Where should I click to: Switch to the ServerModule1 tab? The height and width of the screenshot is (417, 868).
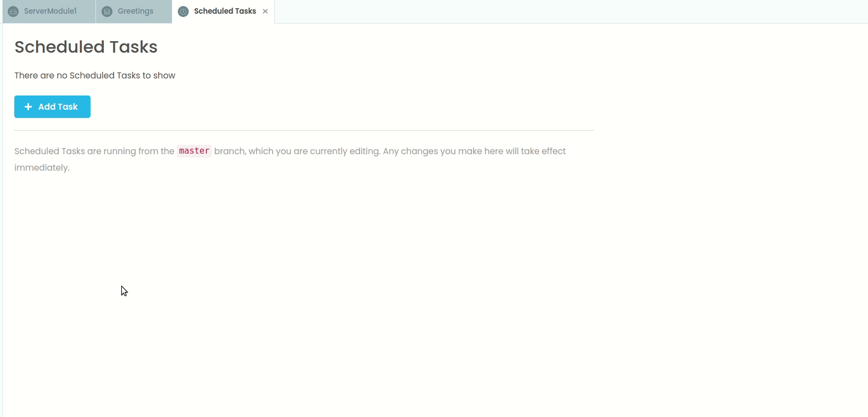click(x=49, y=12)
